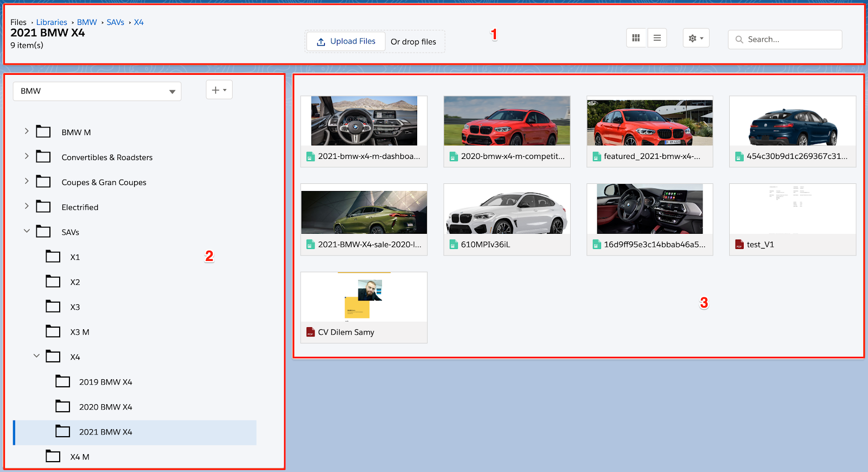Click the CV Dilem Samy file name

pyautogui.click(x=346, y=332)
